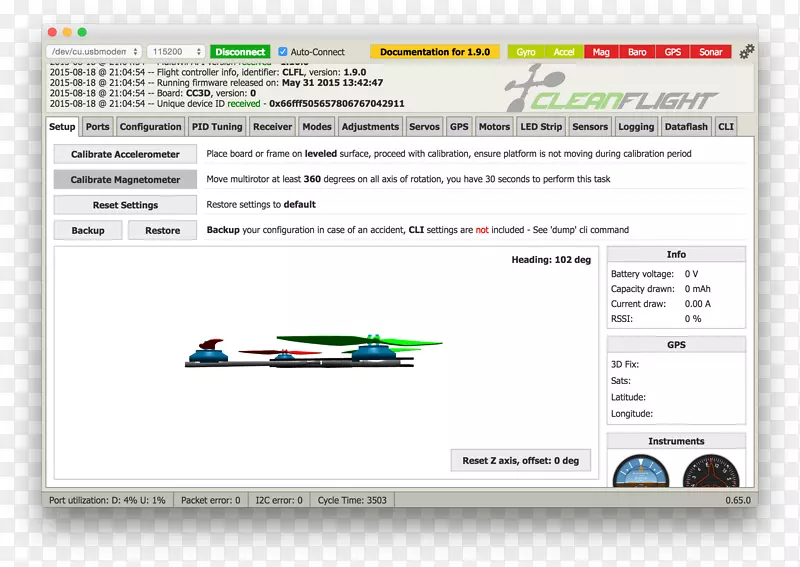Click the green macOS zoom button
The height and width of the screenshot is (567, 800).
coord(82,32)
